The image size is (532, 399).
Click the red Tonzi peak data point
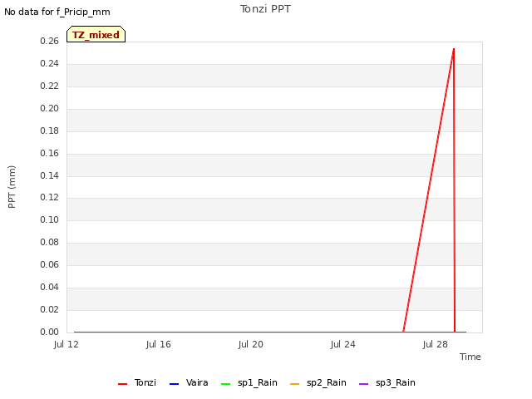click(454, 49)
